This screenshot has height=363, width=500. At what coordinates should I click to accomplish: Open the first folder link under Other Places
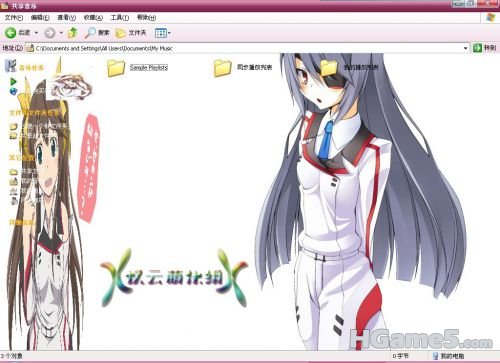[x=13, y=172]
